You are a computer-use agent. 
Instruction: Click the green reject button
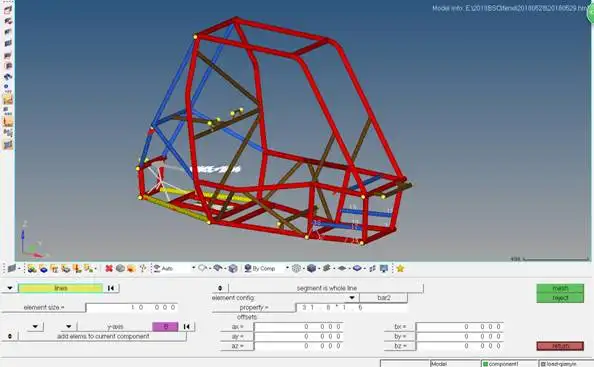pos(560,298)
